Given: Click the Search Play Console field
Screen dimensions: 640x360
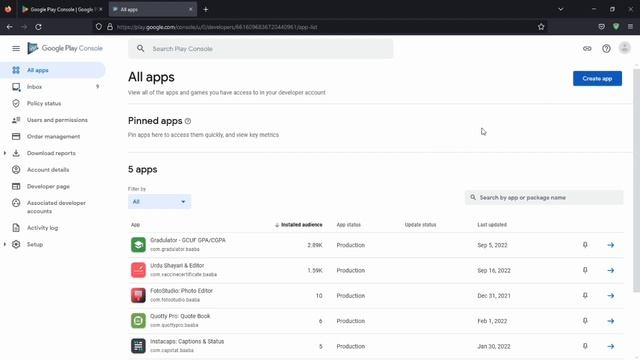Looking at the screenshot, I should coord(260,49).
